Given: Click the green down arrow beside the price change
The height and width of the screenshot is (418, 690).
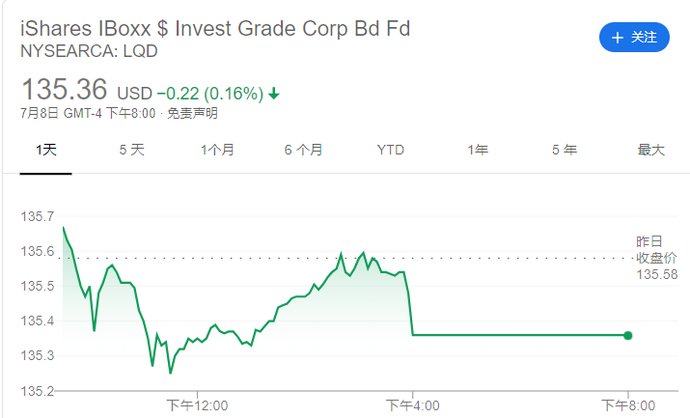Looking at the screenshot, I should (274, 93).
